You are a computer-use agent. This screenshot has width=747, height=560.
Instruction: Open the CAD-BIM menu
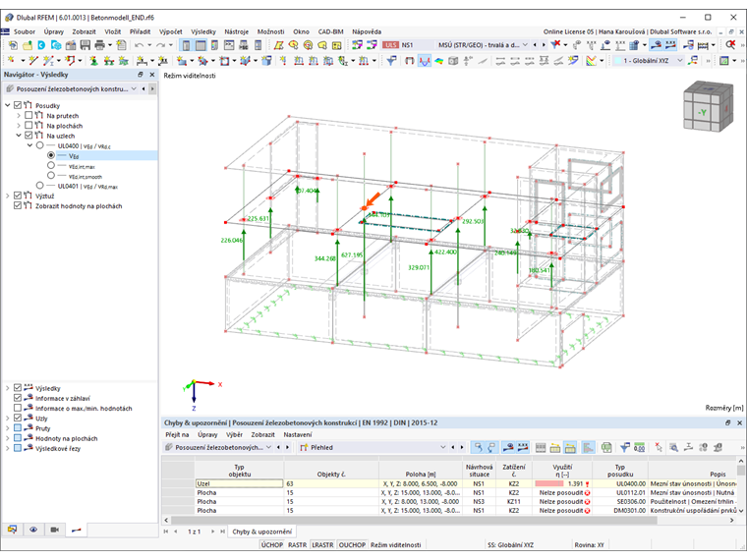point(330,31)
